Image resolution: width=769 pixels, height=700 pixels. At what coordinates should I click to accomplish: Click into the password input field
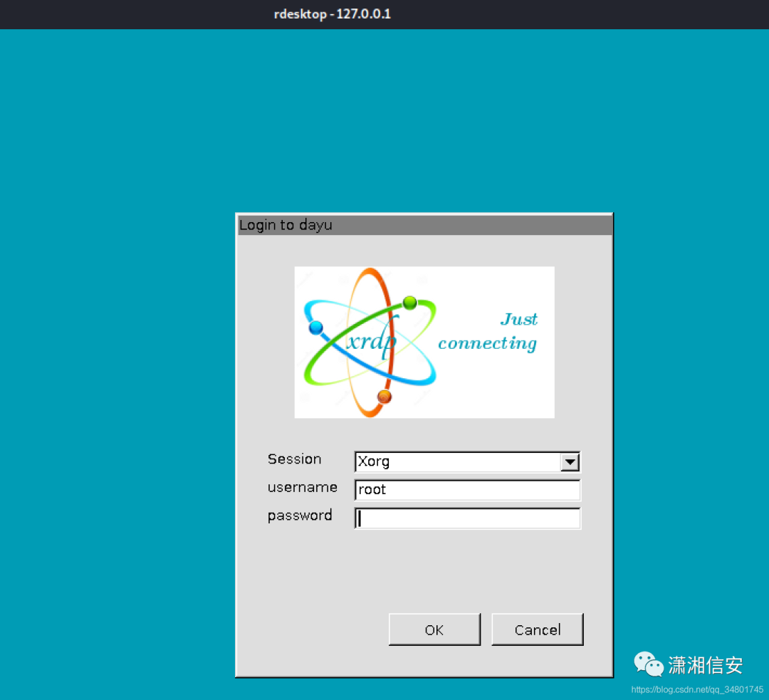(x=467, y=518)
